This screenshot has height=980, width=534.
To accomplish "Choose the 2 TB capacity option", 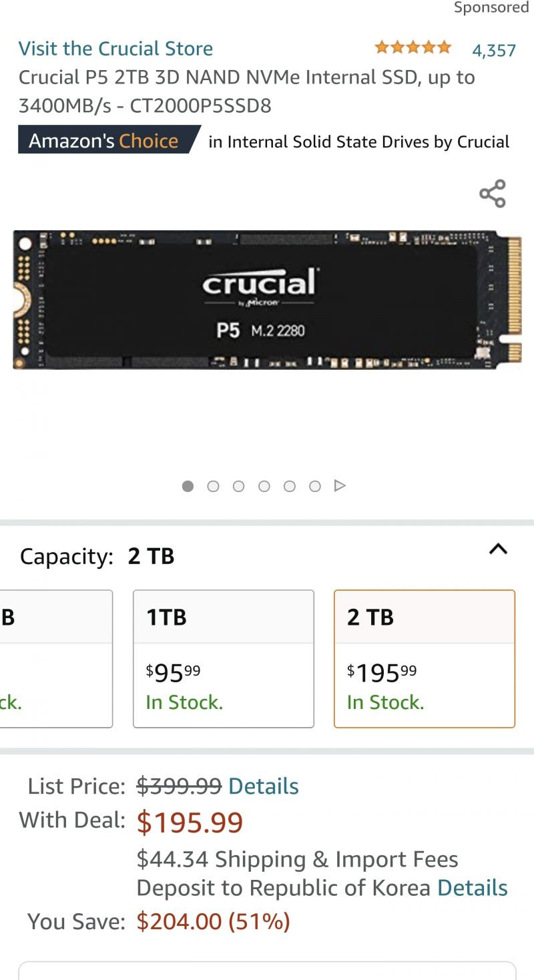I will click(x=425, y=659).
